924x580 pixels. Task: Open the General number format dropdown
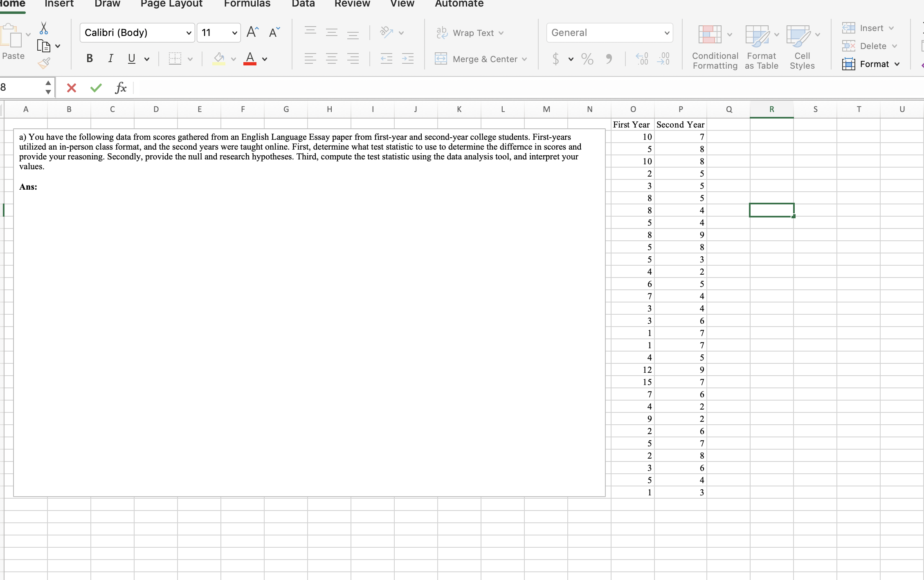666,33
